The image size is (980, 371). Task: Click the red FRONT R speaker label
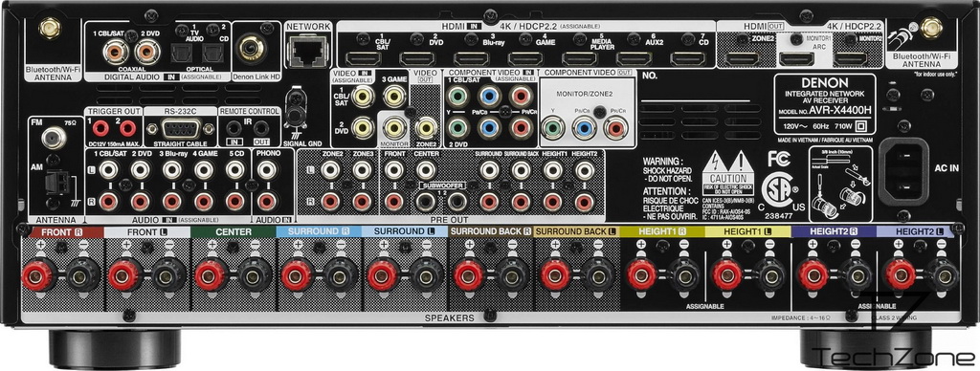point(61,231)
